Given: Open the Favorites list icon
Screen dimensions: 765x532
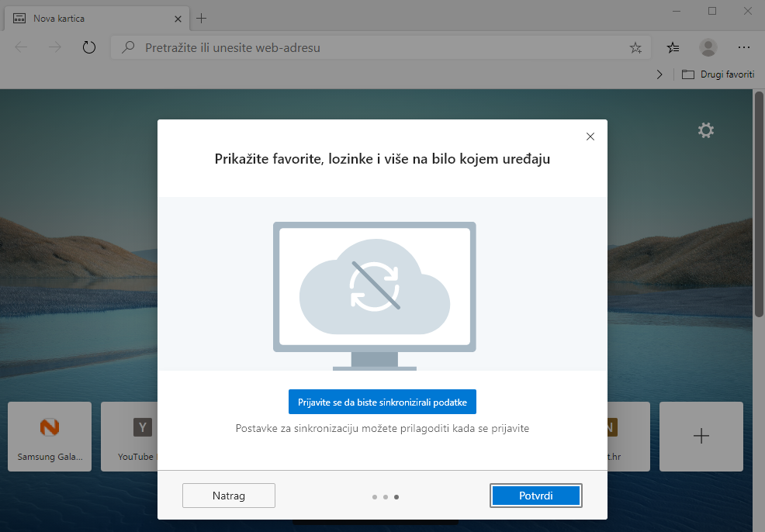Looking at the screenshot, I should pos(673,48).
